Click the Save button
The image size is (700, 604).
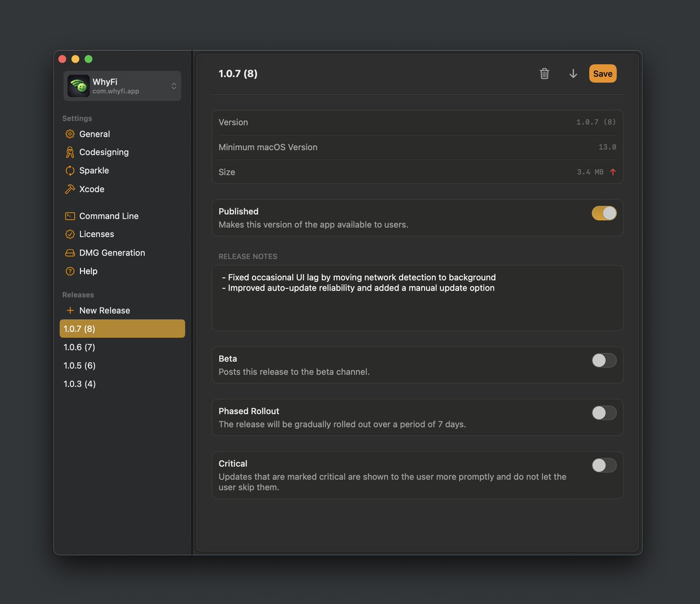coord(603,74)
